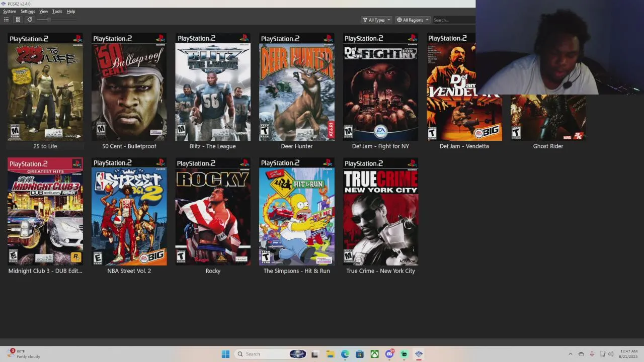Viewport: 644px width, 362px height.
Task: Select the 50 Cent Bulletproof cover
Action: (x=129, y=87)
